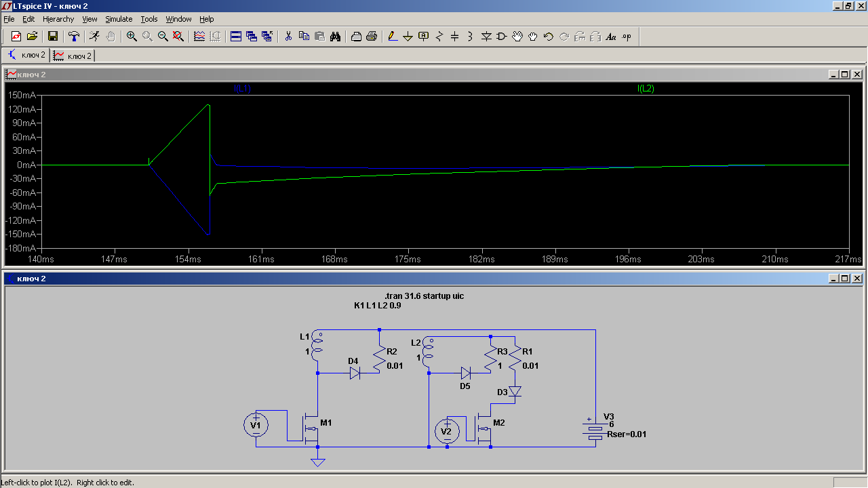This screenshot has height=488, width=868.
Task: Click the Run simulation icon
Action: click(95, 37)
